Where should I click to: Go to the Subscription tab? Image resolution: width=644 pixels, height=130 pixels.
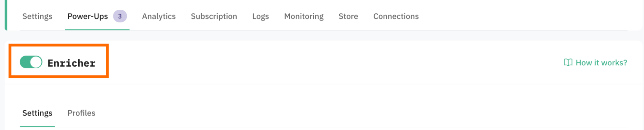point(214,16)
